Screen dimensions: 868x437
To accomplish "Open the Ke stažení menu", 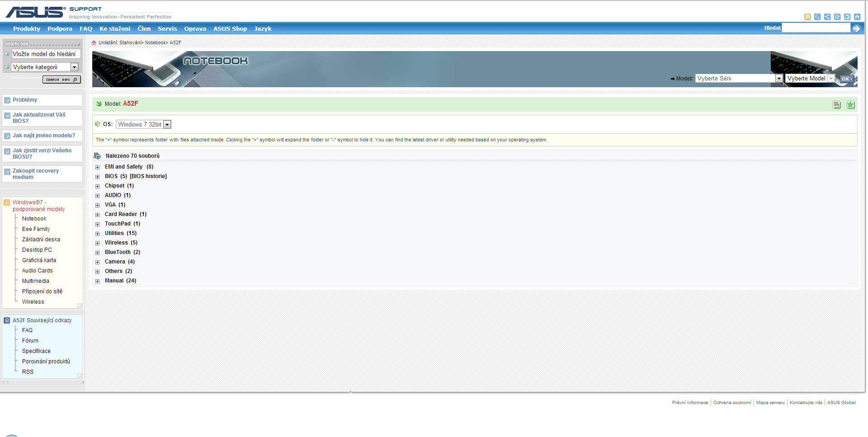I will tap(115, 28).
